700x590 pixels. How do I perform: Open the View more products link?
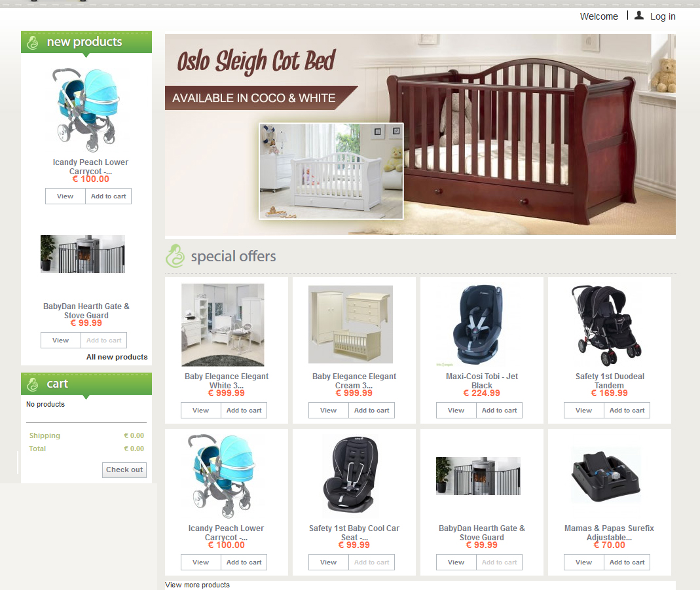(x=197, y=585)
